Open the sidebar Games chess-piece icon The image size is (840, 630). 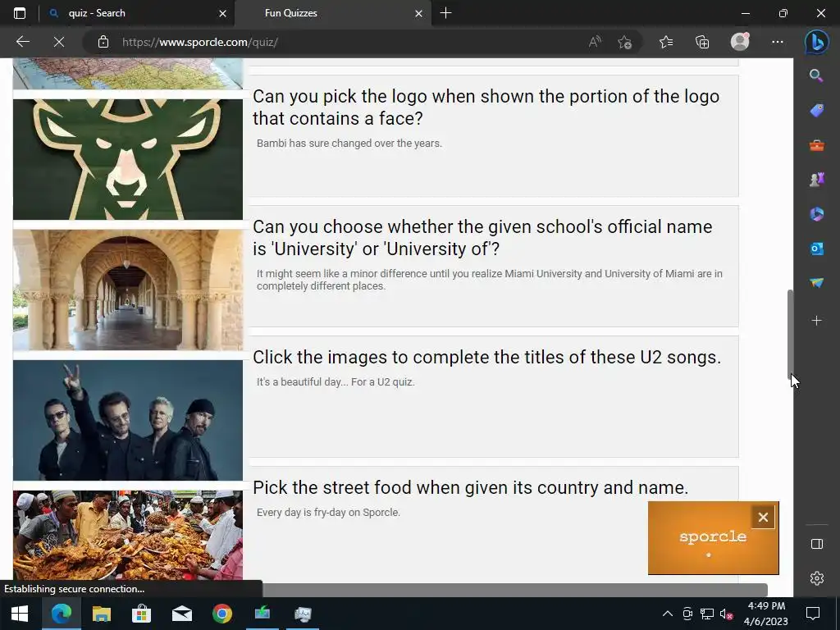point(816,180)
